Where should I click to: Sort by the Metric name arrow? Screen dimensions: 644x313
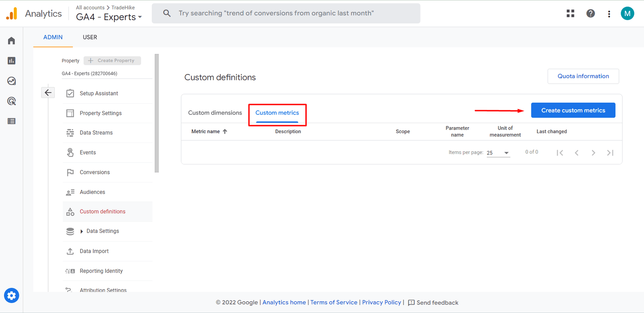[225, 132]
